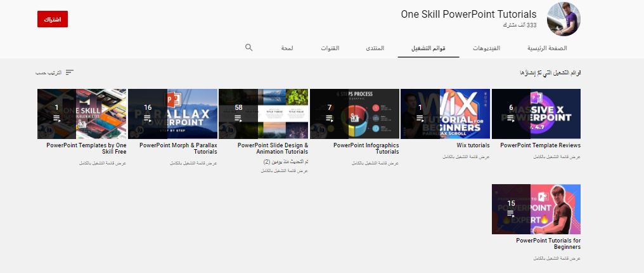Image resolution: width=644 pixels, height=273 pixels.
Task: Select the قوائم التشغيل tab
Action: click(428, 48)
